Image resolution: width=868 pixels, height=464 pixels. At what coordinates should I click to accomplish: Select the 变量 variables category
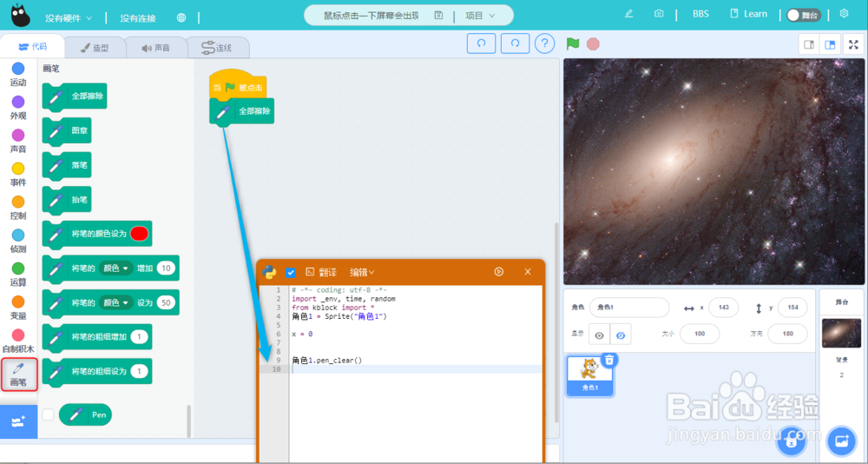pos(18,308)
